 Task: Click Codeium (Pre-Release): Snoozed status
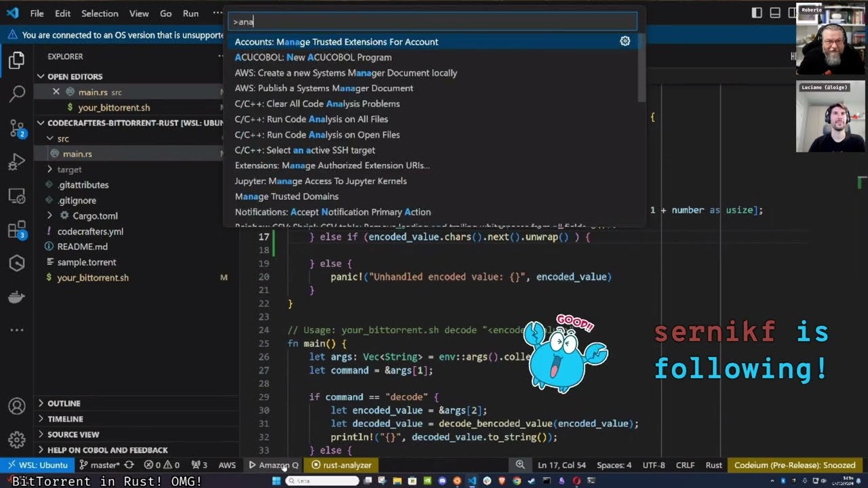[795, 465]
